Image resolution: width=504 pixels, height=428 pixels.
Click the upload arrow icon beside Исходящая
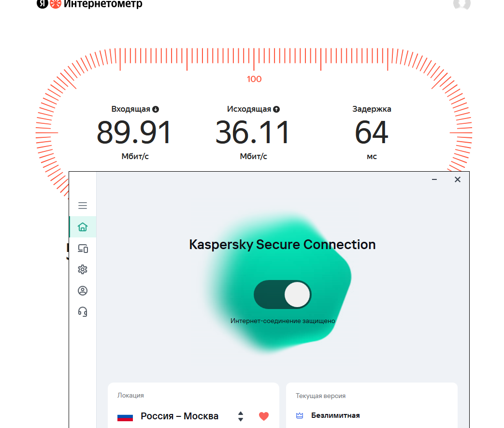click(x=276, y=109)
